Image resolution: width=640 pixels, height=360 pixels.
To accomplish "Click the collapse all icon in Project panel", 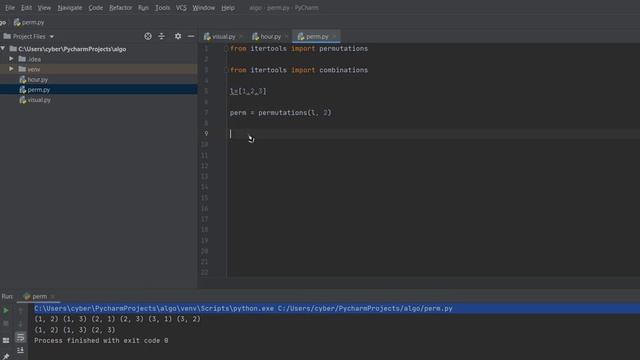I will [x=162, y=36].
